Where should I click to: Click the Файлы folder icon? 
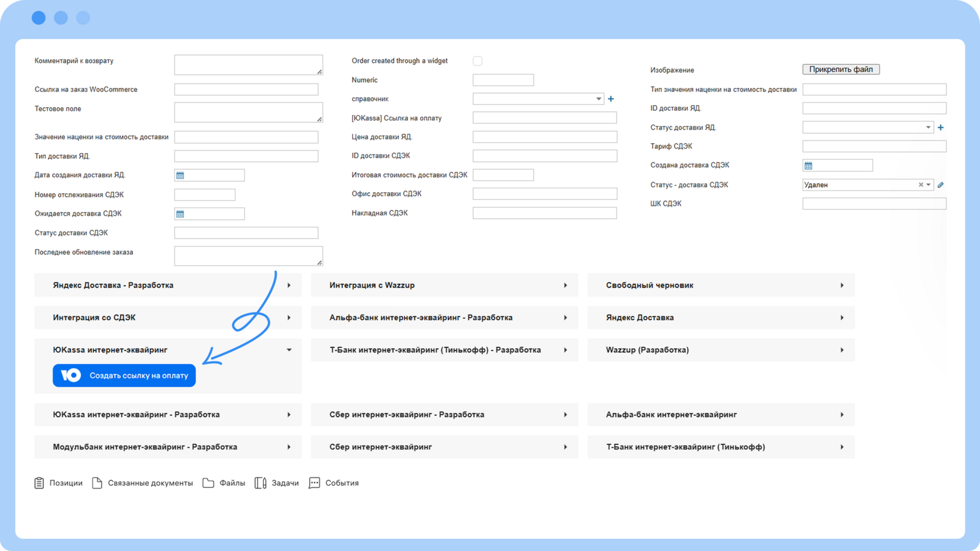pos(208,483)
